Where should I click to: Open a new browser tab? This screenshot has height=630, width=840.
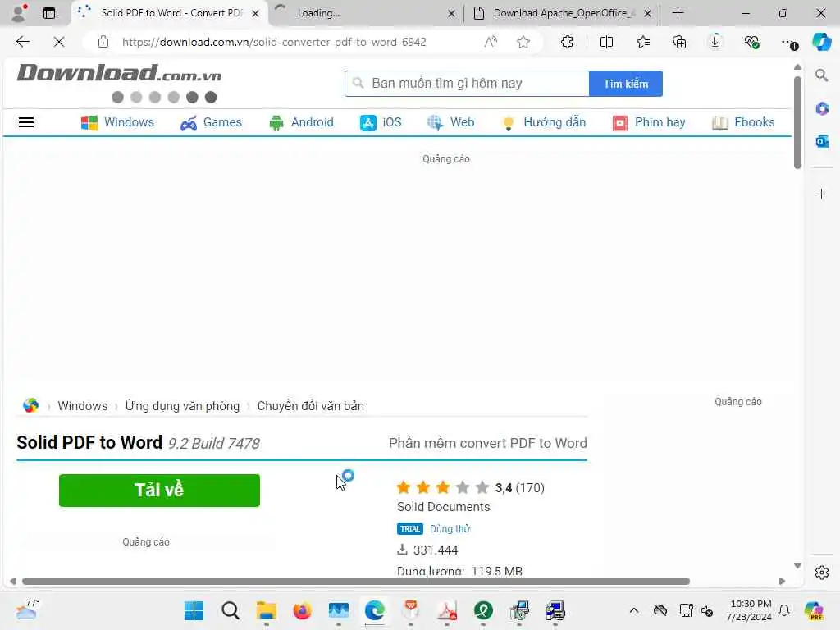click(x=678, y=13)
